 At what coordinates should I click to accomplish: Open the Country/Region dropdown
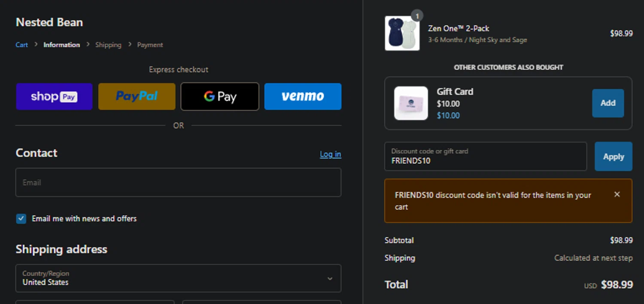point(178,278)
